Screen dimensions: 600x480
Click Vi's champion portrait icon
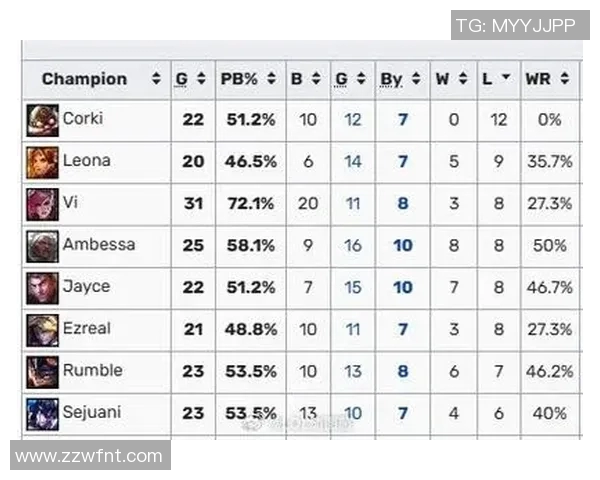42,204
